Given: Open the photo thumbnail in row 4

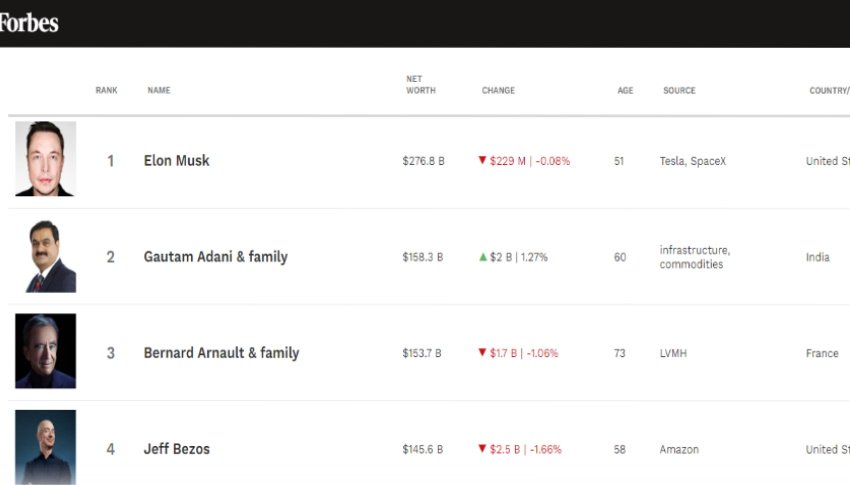Looking at the screenshot, I should coord(45,447).
